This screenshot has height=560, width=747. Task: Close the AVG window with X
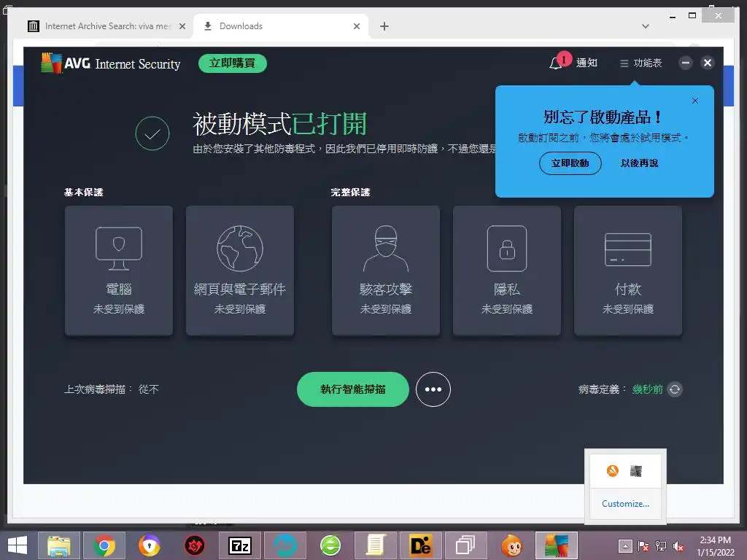pyautogui.click(x=708, y=63)
